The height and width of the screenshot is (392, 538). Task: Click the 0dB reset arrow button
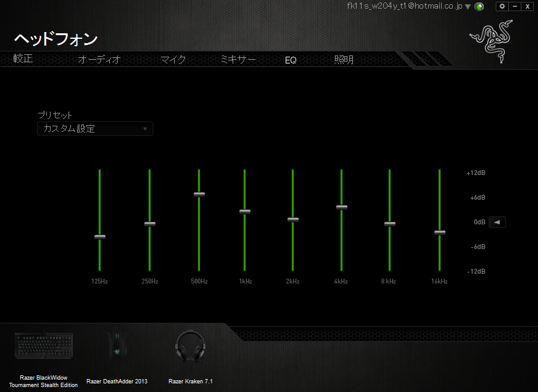click(x=497, y=222)
